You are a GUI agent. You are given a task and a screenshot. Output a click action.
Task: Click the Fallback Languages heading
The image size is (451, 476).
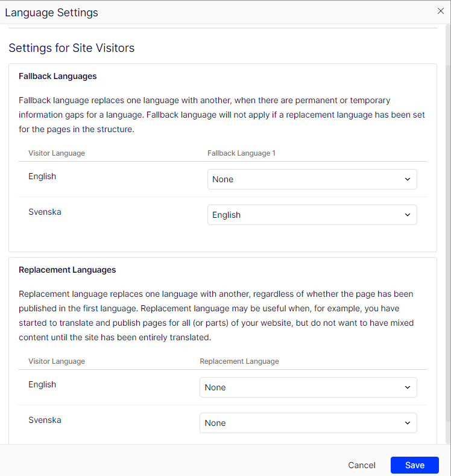pos(58,76)
